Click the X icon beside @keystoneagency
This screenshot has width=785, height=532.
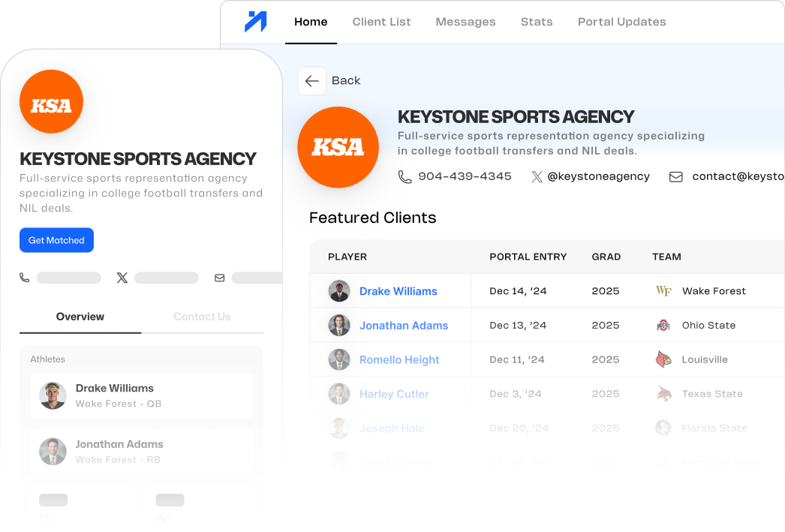[537, 177]
